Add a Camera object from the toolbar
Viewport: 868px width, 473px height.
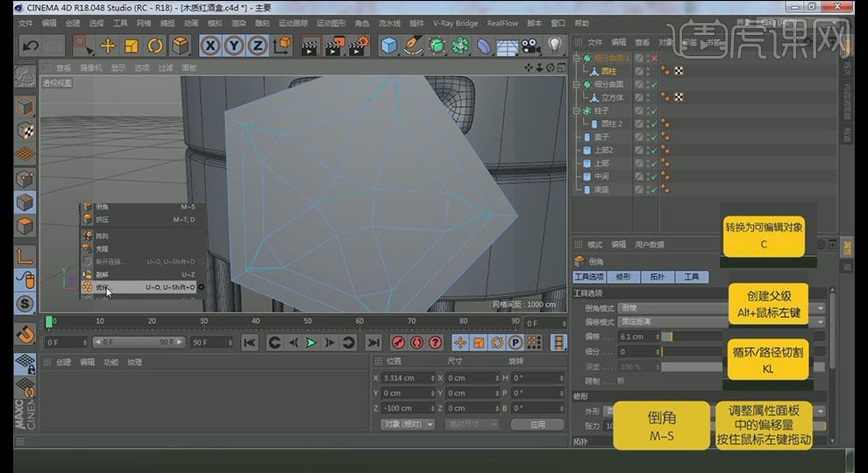click(530, 46)
